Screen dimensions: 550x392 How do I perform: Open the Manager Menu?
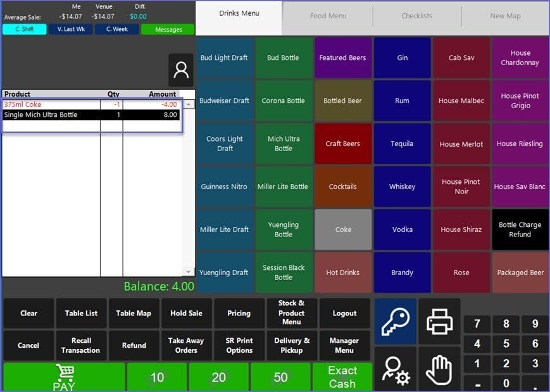tap(344, 345)
